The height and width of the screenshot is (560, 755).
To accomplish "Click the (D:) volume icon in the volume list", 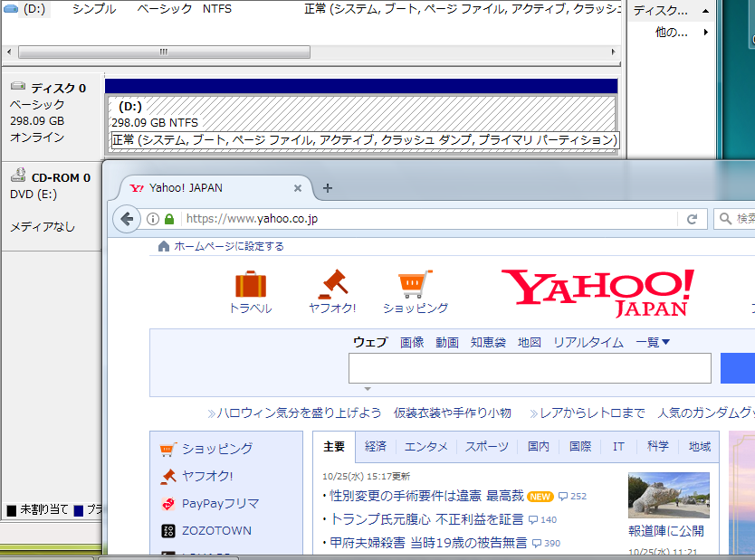I will [11, 9].
